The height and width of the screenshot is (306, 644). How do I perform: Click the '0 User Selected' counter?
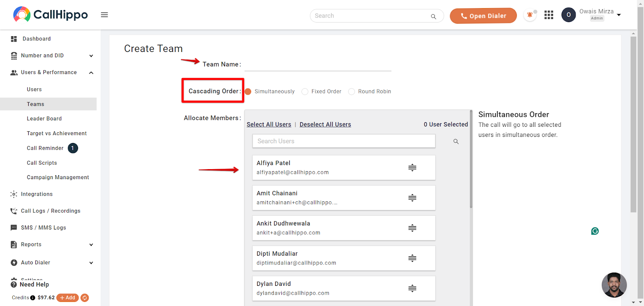(x=446, y=124)
